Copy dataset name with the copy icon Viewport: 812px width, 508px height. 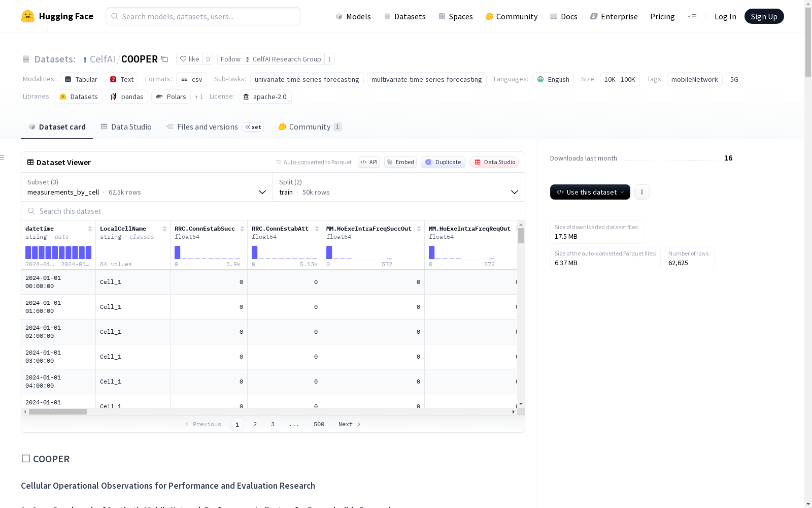coord(164,59)
